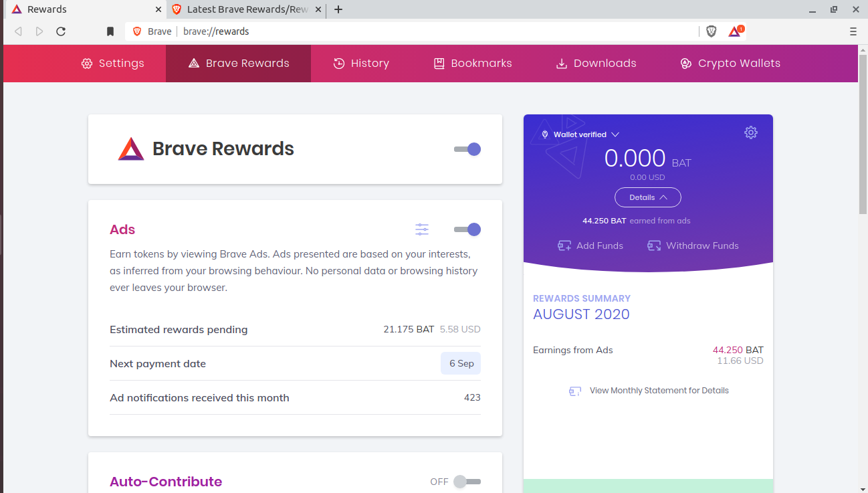Click the Estimated rewards pending label
Screen dimensions: 868x493
pos(179,329)
